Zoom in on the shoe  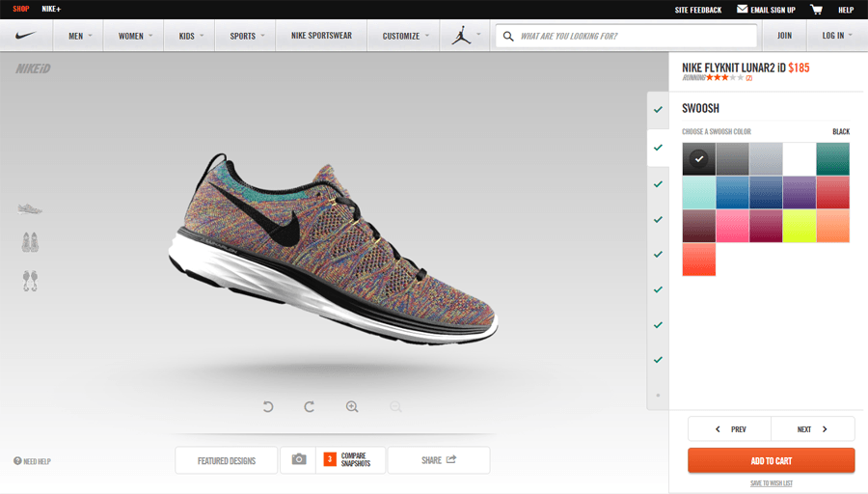(352, 407)
